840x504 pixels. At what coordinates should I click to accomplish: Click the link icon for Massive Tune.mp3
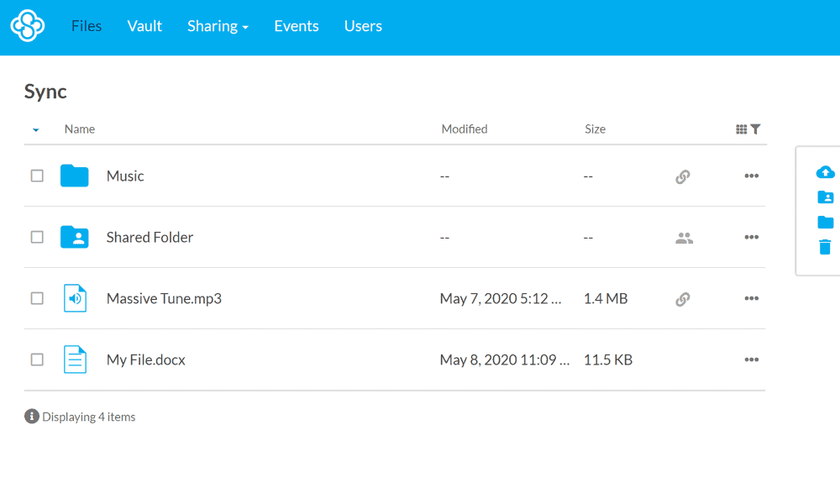coord(683,299)
